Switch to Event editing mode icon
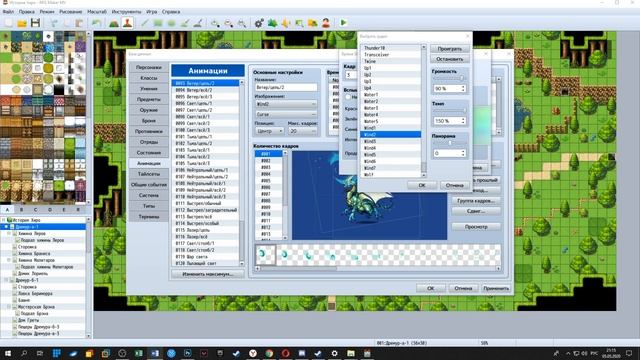The width and height of the screenshot is (640, 360). 127,23
